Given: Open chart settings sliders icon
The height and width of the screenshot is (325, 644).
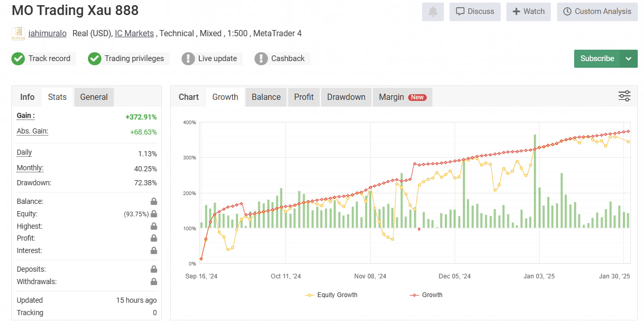Looking at the screenshot, I should pyautogui.click(x=624, y=96).
